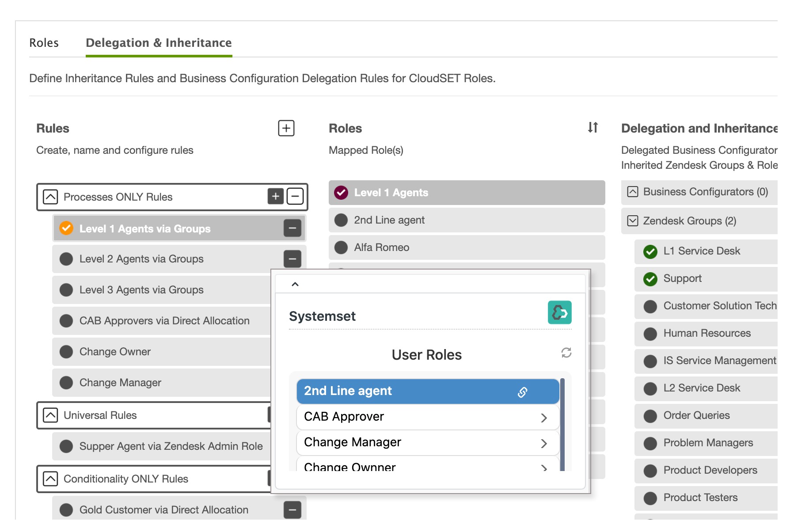Open CAB Approver in User Roles
790x532 pixels.
click(428, 417)
